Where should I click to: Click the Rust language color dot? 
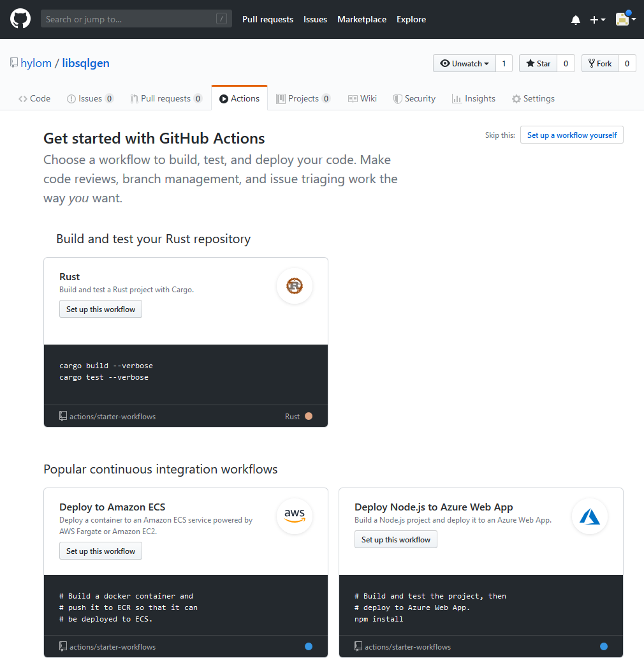309,416
